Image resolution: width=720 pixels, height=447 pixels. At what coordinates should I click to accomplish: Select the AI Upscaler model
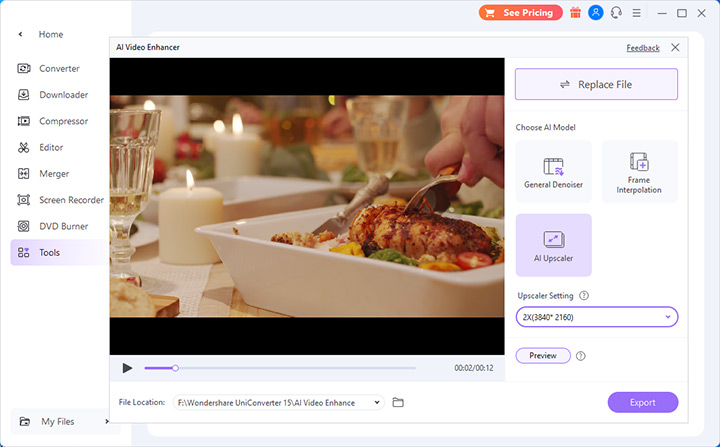click(x=553, y=245)
